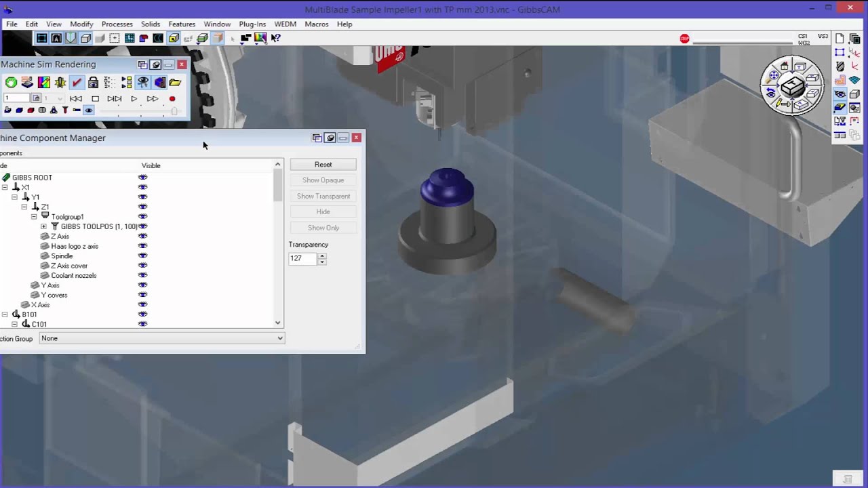Screen dimensions: 868x488
Task: Click the color palette icon in top toolbar
Action: (x=260, y=38)
